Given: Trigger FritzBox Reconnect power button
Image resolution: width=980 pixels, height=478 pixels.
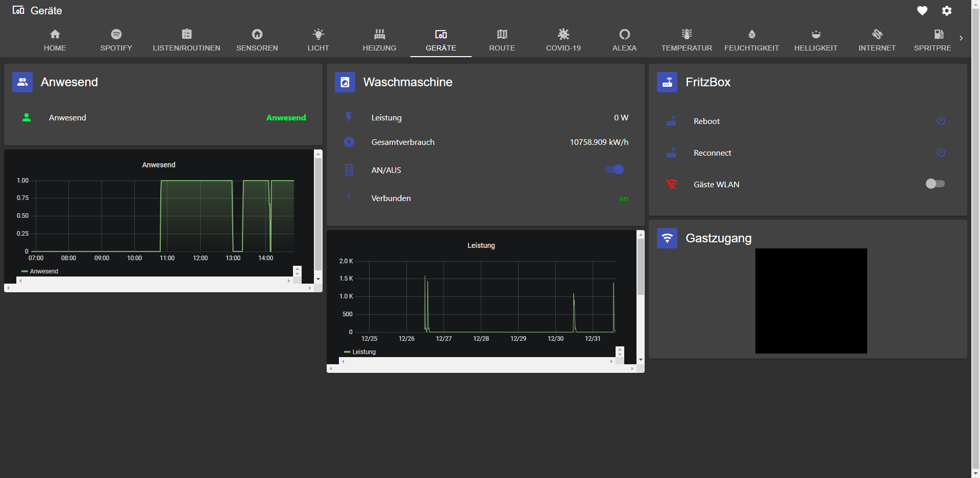Looking at the screenshot, I should click(x=941, y=153).
